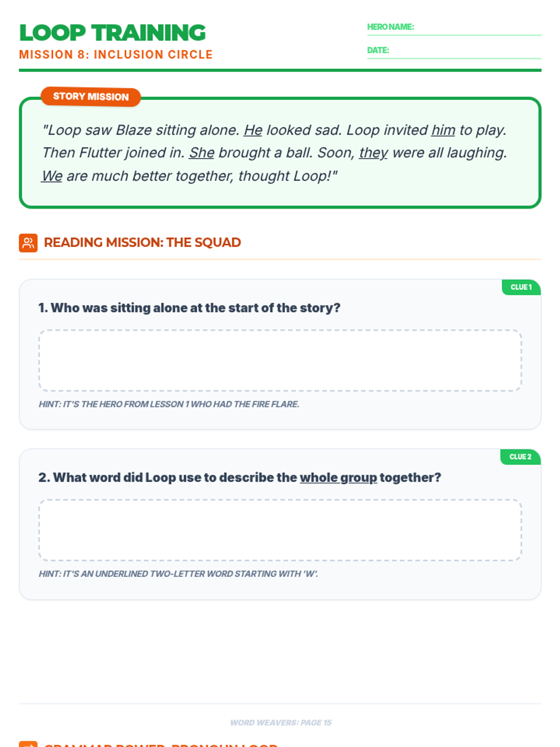Click the answer box for question 2
Screen dimensions: 560x747
pos(280,530)
